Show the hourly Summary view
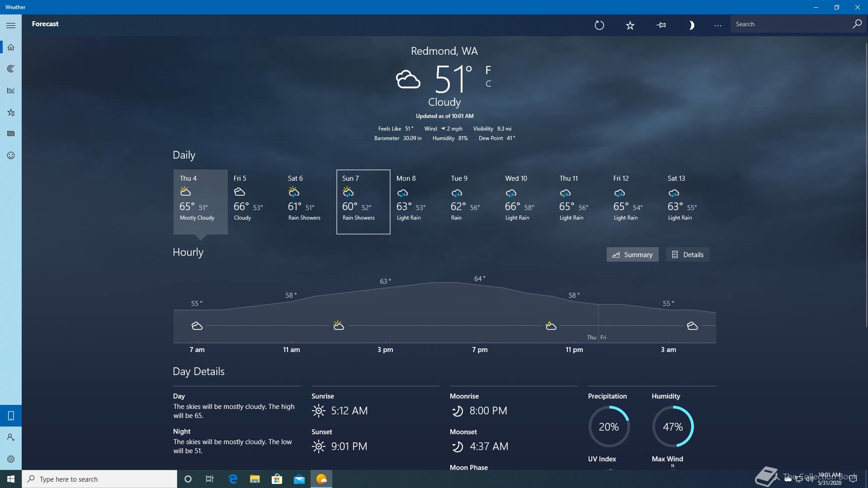 (x=632, y=254)
